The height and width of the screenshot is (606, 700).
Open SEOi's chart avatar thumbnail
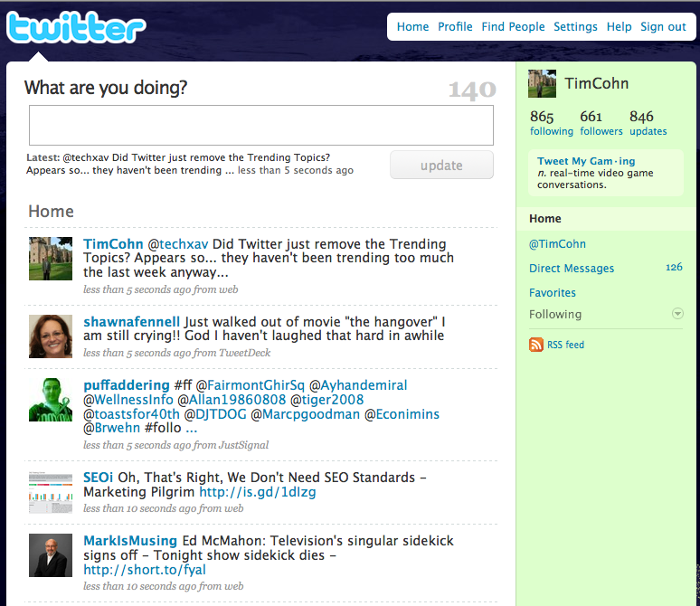click(51, 492)
